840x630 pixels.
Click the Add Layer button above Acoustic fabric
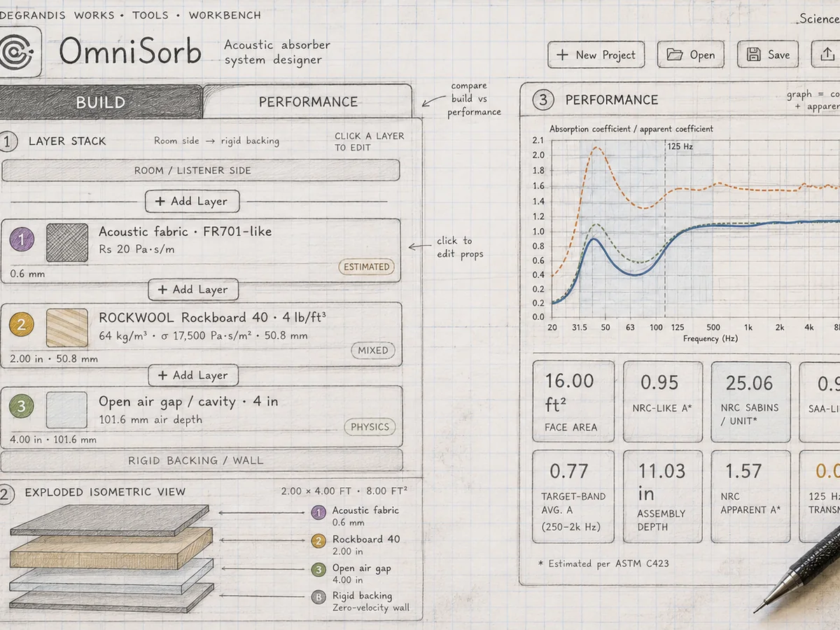192,201
